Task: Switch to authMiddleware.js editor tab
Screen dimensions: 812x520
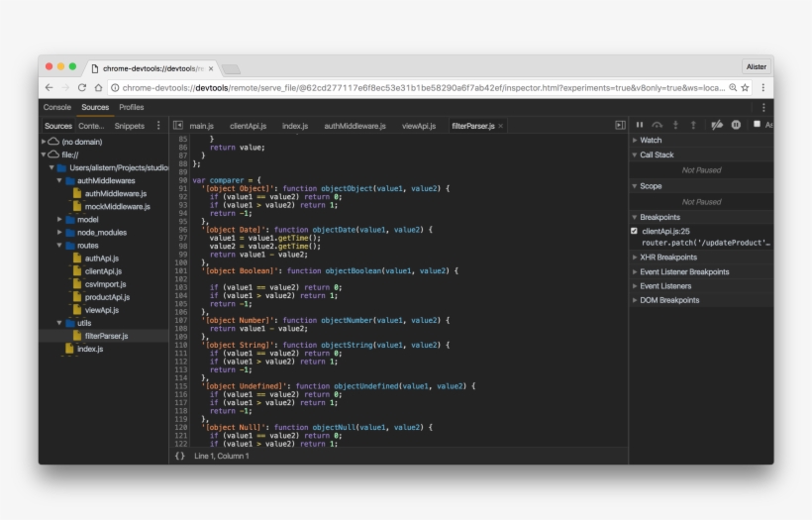Action: pos(355,126)
